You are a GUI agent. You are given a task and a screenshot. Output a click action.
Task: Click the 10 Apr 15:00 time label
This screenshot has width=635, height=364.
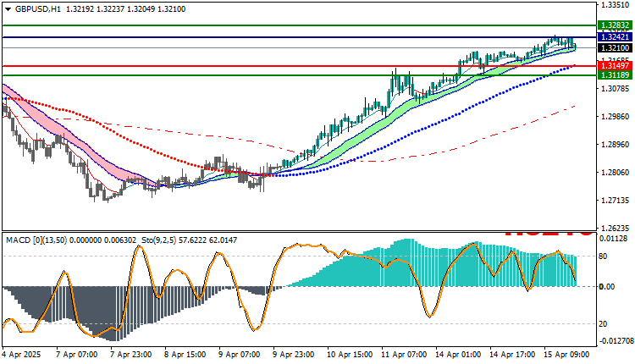[x=350, y=355]
